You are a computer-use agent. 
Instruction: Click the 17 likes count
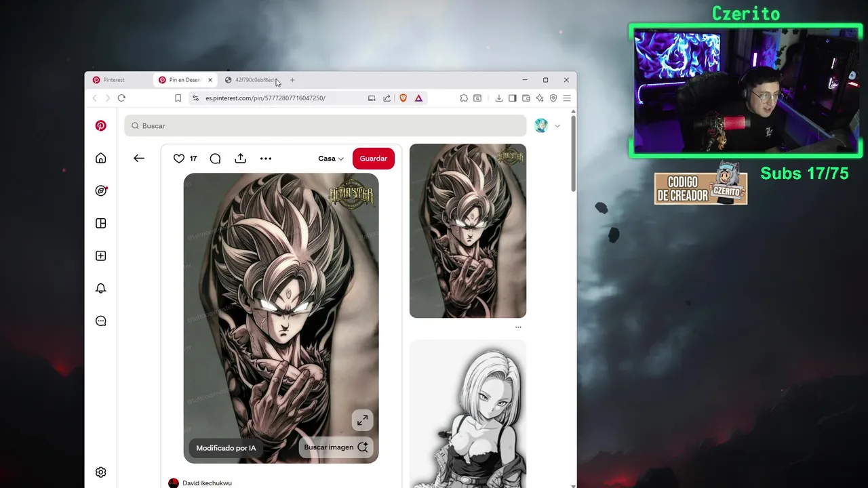pos(193,159)
